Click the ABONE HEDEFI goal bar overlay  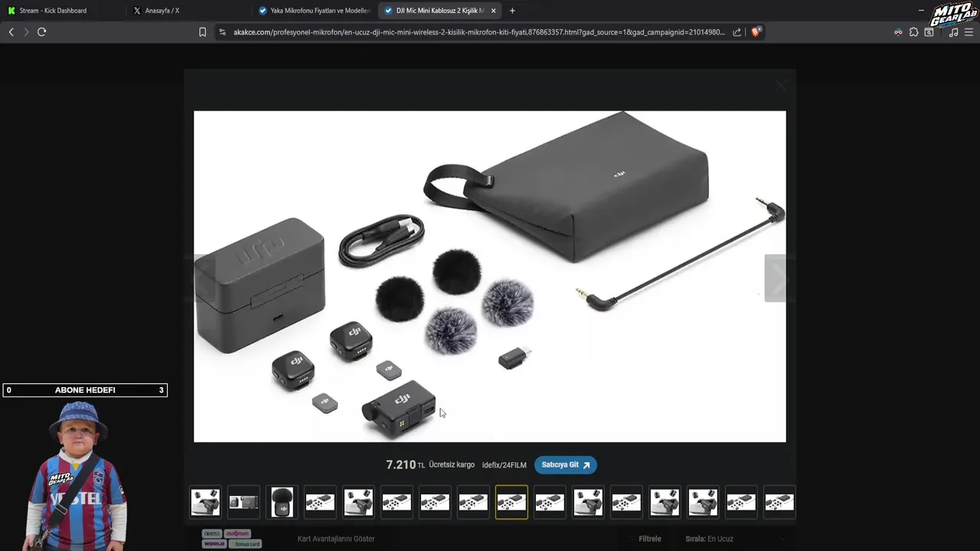(85, 390)
